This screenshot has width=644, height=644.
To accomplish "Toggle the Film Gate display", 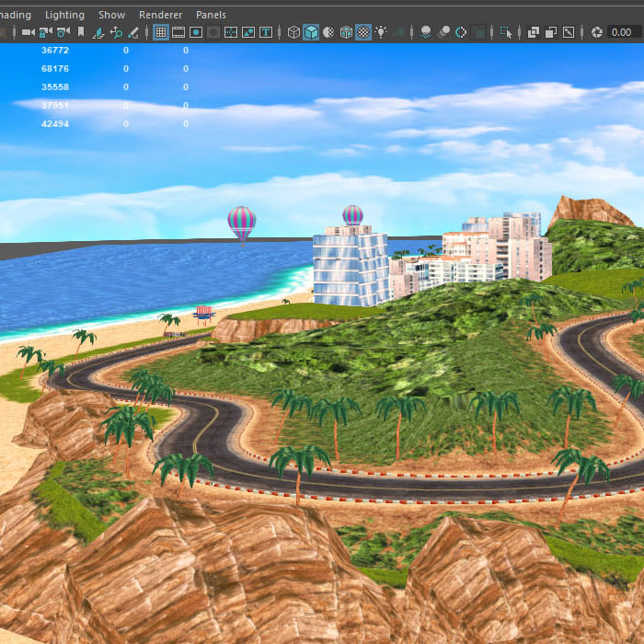I will 178,32.
